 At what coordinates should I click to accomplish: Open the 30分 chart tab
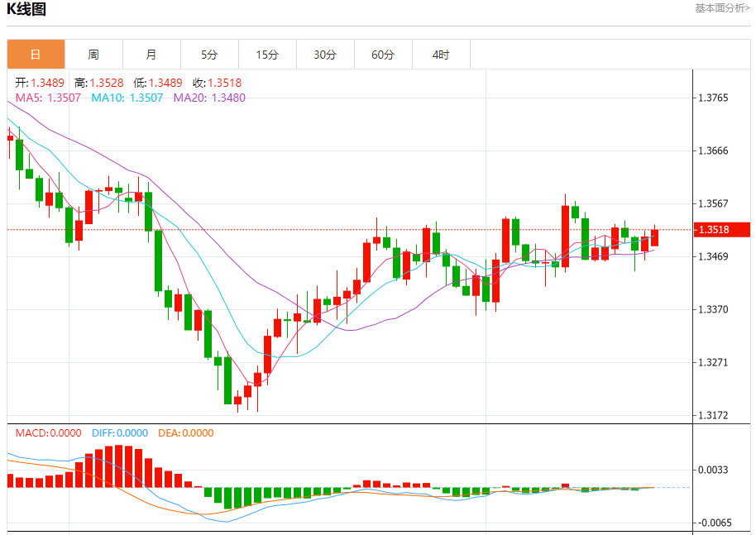tap(325, 55)
